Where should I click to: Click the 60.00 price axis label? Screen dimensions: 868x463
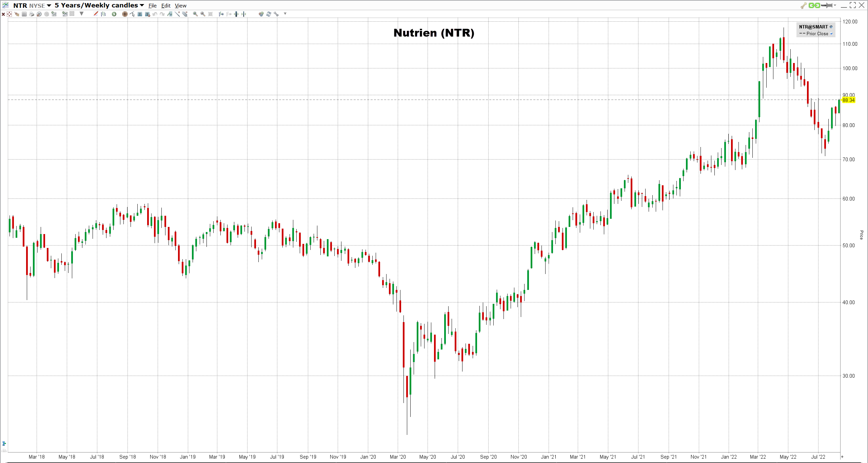[x=849, y=198]
